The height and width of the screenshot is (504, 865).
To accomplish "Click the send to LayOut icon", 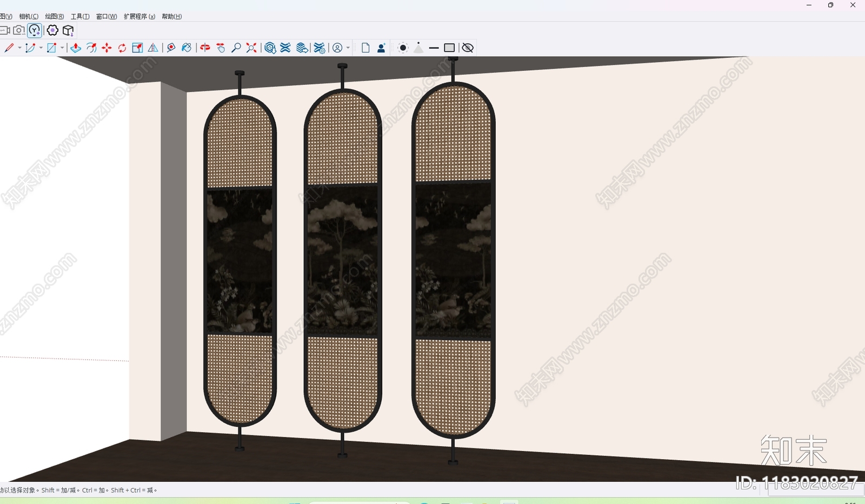I will [302, 48].
